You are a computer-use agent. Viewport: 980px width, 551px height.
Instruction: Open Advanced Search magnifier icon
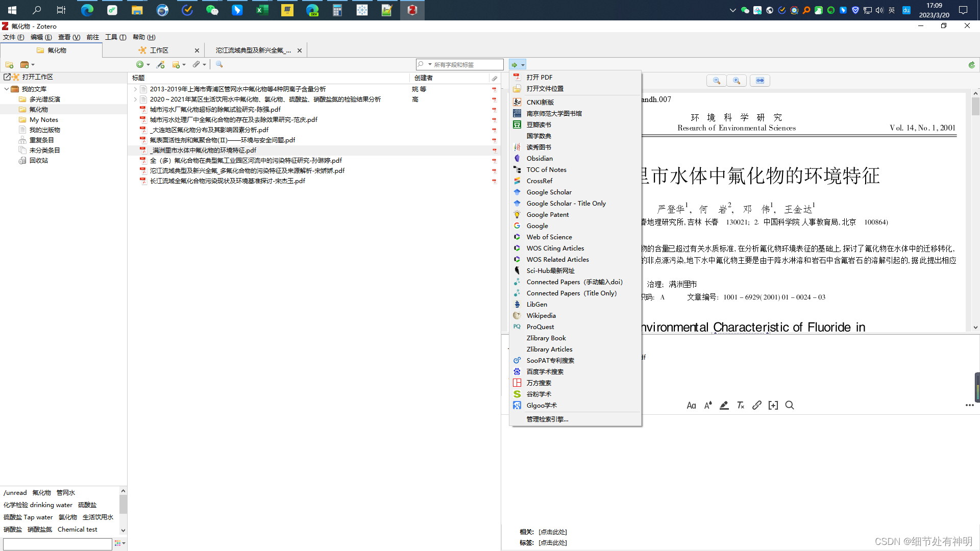click(219, 64)
